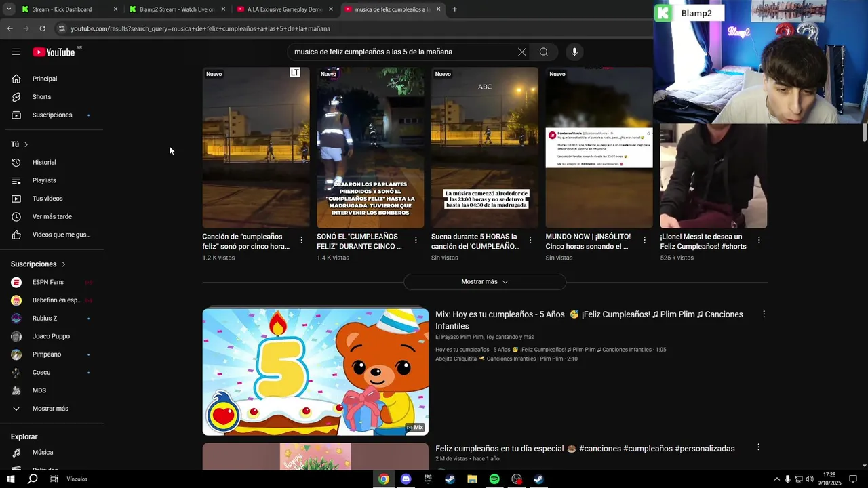Image resolution: width=868 pixels, height=488 pixels.
Task: Open options for the Lionel Messi short
Action: click(759, 240)
